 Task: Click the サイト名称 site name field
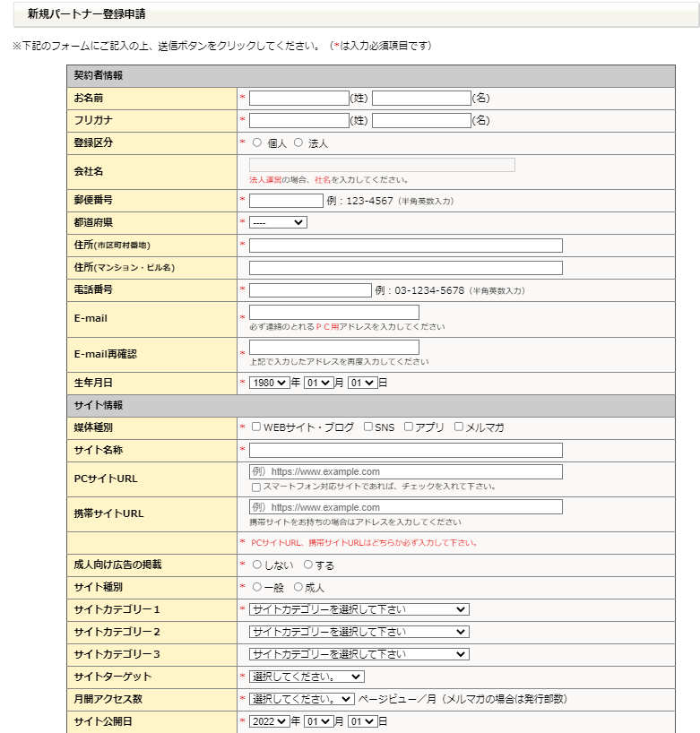[x=405, y=450]
